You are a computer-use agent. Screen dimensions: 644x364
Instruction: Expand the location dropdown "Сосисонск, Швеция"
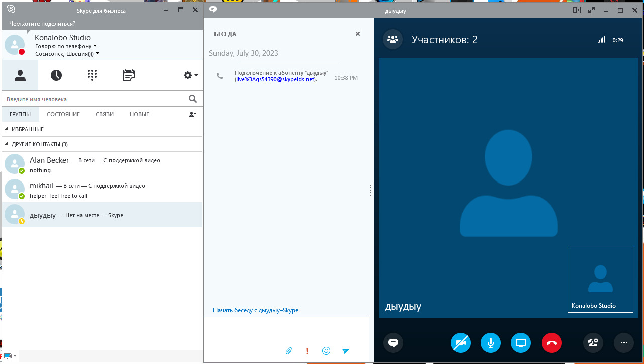(67, 54)
